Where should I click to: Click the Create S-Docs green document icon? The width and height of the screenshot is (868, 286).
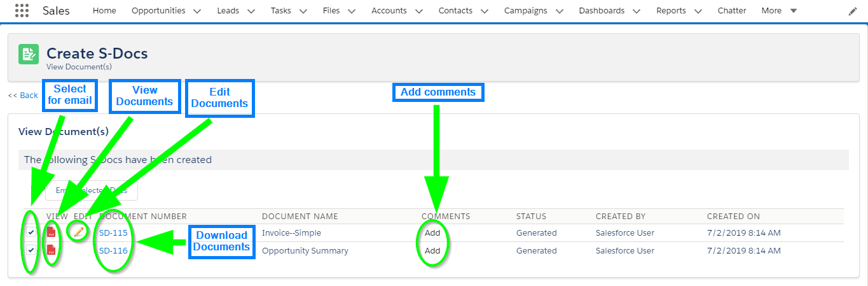click(29, 54)
